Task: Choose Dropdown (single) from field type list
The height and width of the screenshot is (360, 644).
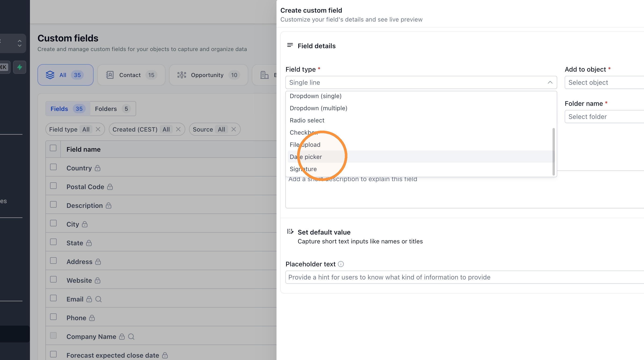Action: click(x=421, y=96)
